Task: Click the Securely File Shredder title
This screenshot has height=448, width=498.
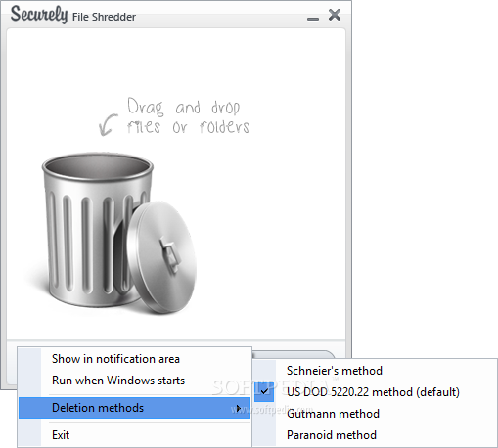Action: [x=73, y=15]
